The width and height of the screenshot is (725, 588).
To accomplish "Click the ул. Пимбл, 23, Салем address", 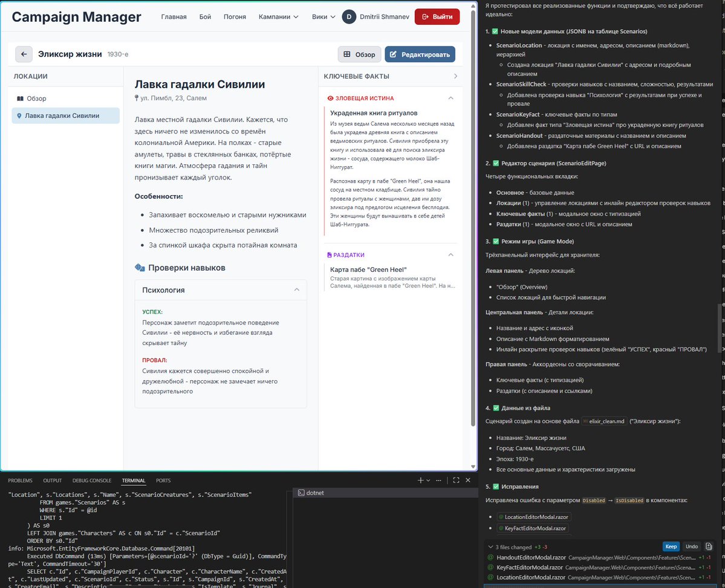I will pos(174,98).
